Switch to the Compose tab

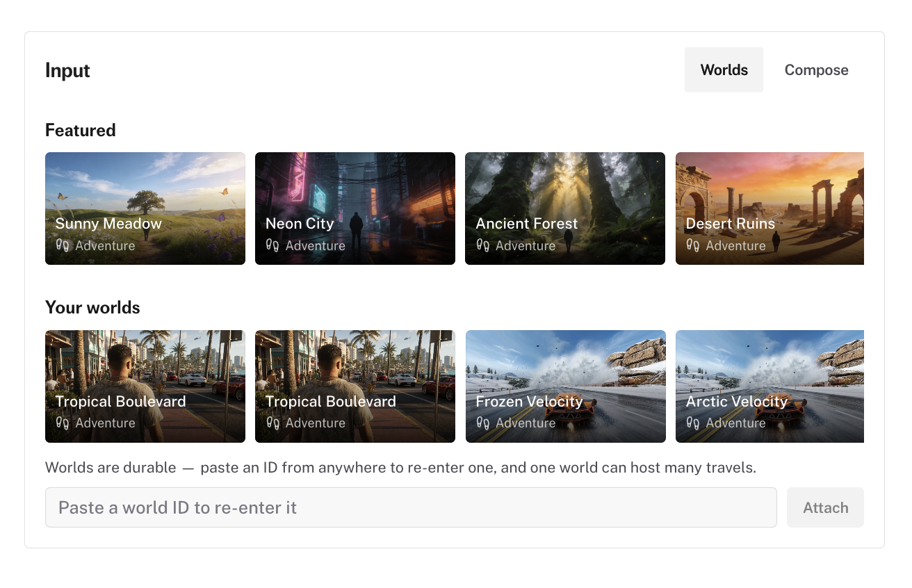coord(816,70)
